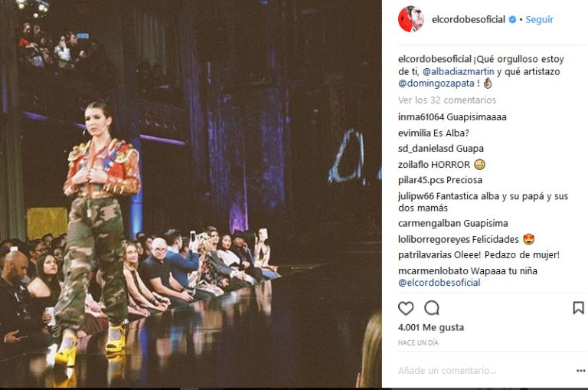The image size is (588, 390).
Task: Follow the account via Seguir
Action: point(539,19)
